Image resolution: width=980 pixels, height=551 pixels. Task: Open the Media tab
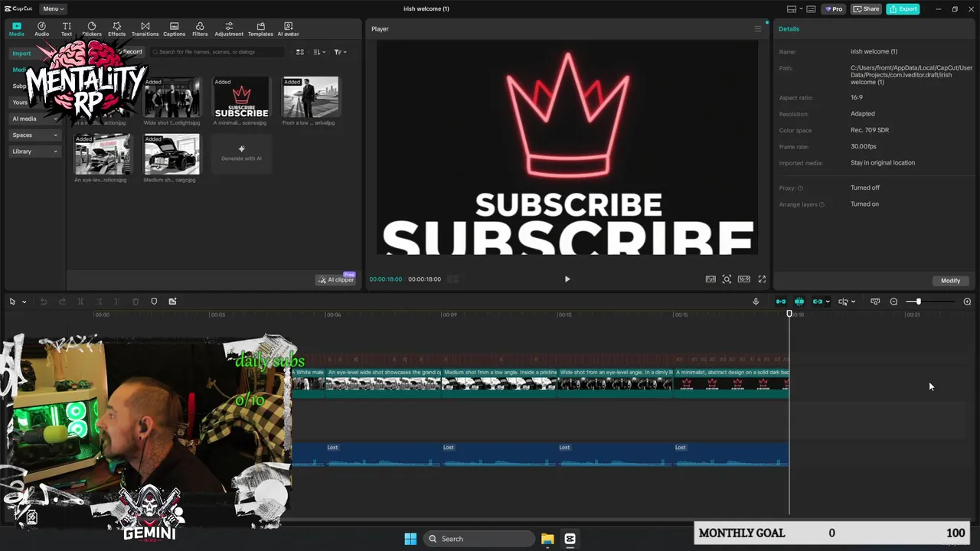(16, 29)
